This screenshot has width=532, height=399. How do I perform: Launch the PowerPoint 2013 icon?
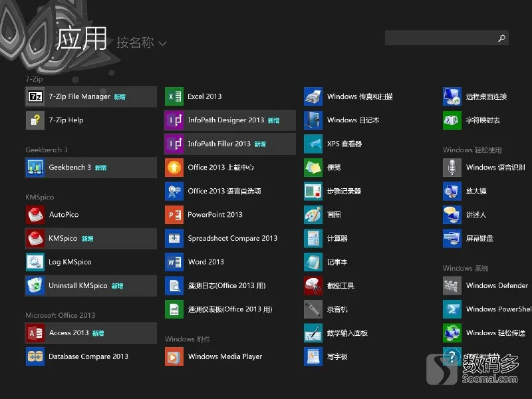(174, 214)
